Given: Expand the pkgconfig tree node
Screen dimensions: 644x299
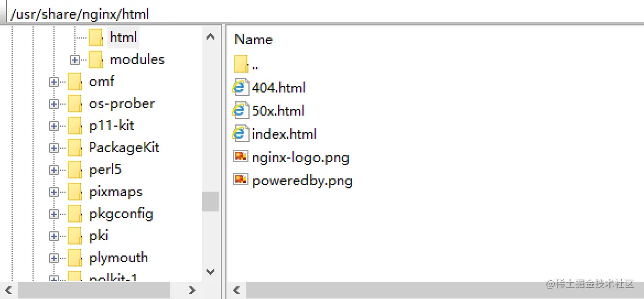Looking at the screenshot, I should pos(53,214).
